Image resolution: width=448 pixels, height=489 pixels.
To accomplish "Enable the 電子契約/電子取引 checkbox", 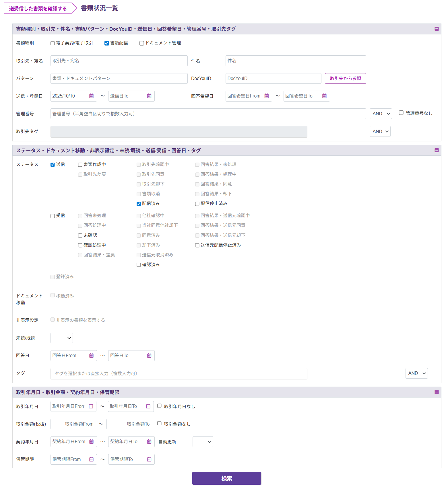I will [53, 43].
